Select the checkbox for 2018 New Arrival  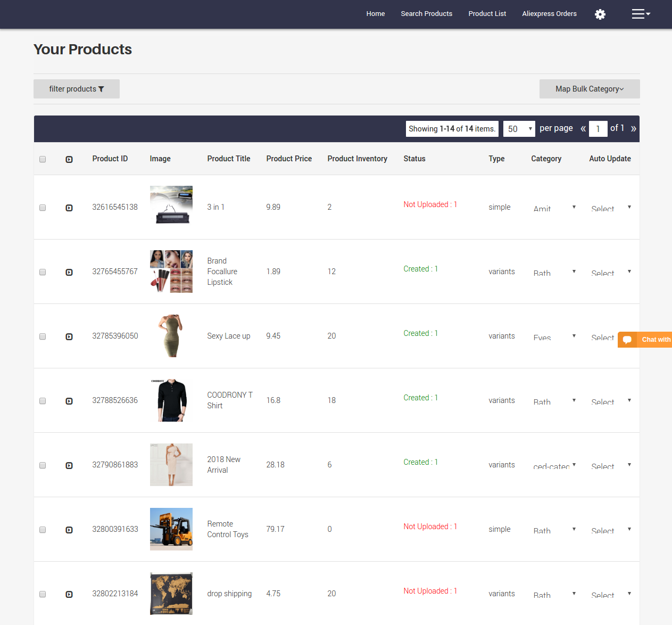(43, 465)
